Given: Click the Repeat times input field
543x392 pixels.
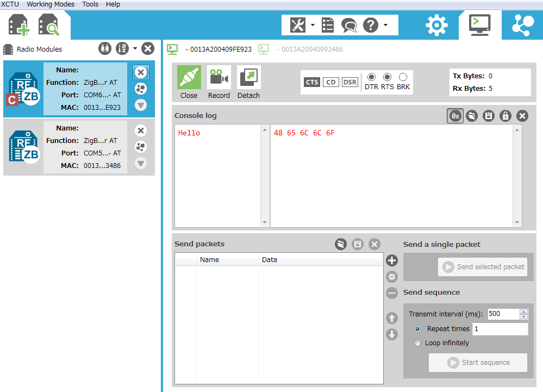Looking at the screenshot, I should (x=501, y=328).
